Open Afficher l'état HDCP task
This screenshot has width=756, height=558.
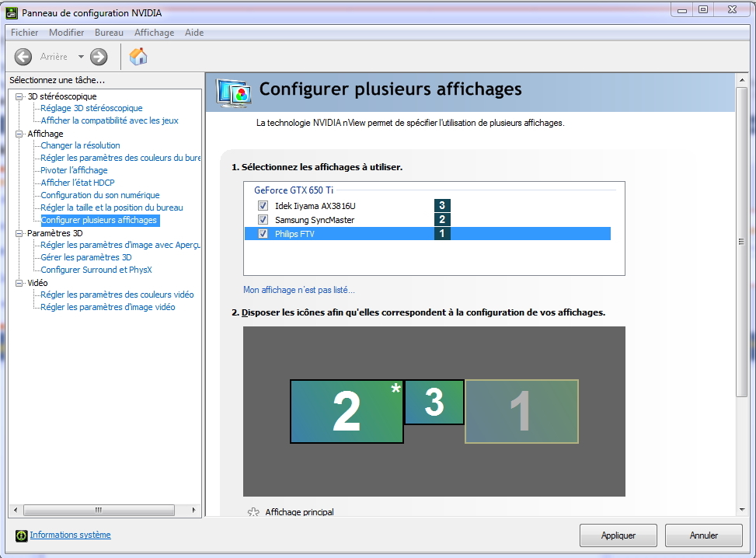[78, 183]
